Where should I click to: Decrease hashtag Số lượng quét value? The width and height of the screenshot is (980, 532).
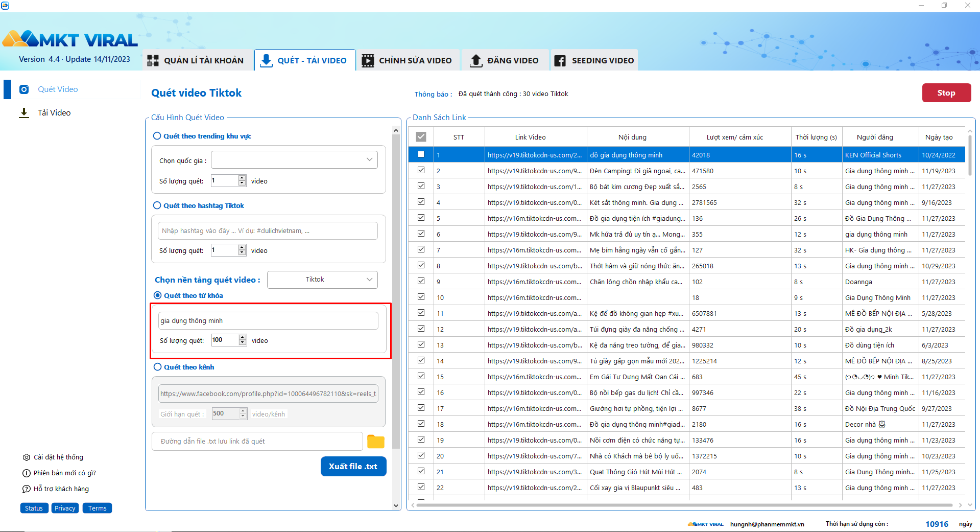(243, 253)
